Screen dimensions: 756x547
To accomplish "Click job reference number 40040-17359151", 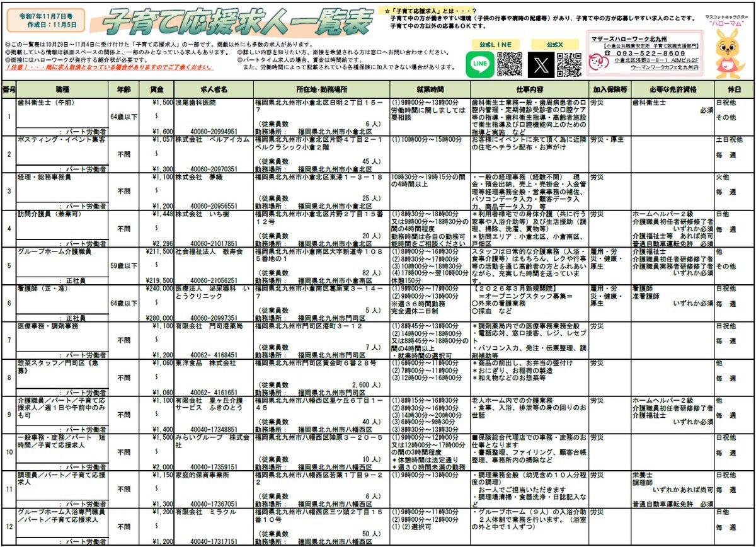I will point(214,467).
